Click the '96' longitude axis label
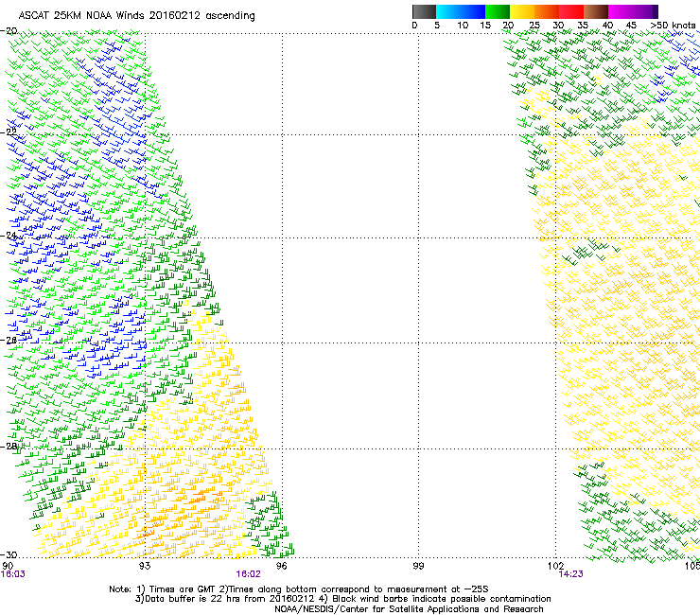The width and height of the screenshot is (700, 615). [x=281, y=566]
